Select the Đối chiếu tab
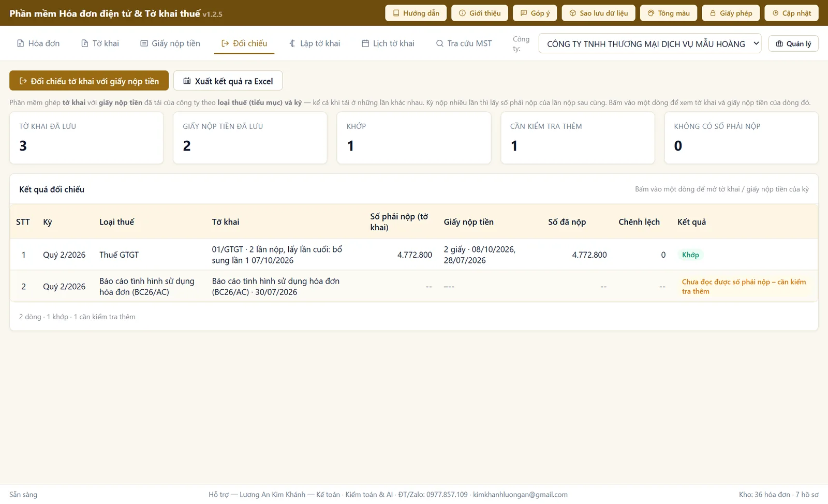Viewport: 828px width, 504px height. pyautogui.click(x=244, y=43)
